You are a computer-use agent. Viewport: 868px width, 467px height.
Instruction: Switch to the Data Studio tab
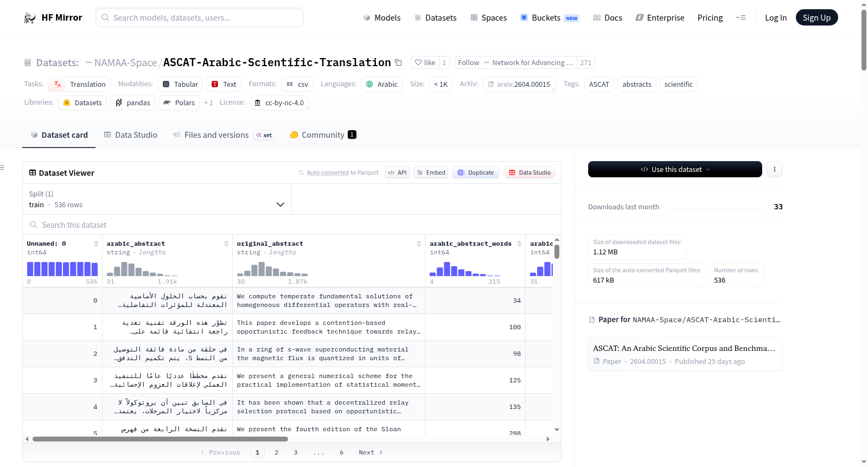click(x=130, y=135)
